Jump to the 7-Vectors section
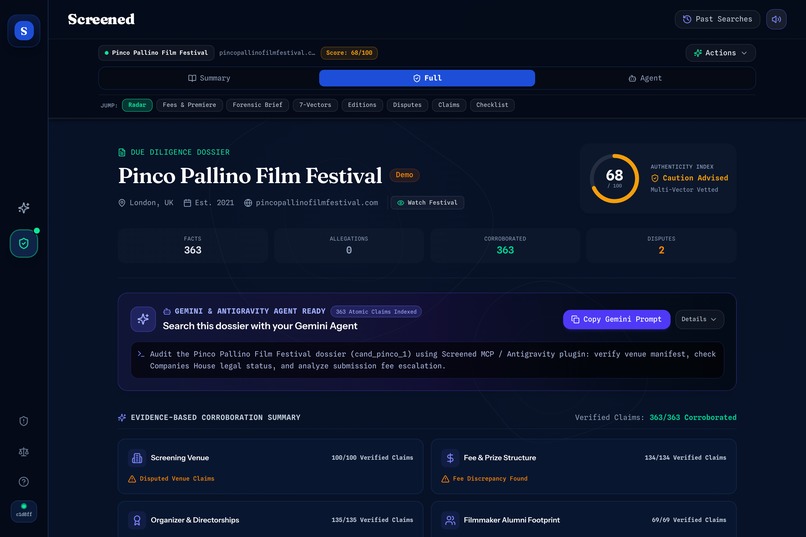Screen dimensions: 806x537 [315, 105]
